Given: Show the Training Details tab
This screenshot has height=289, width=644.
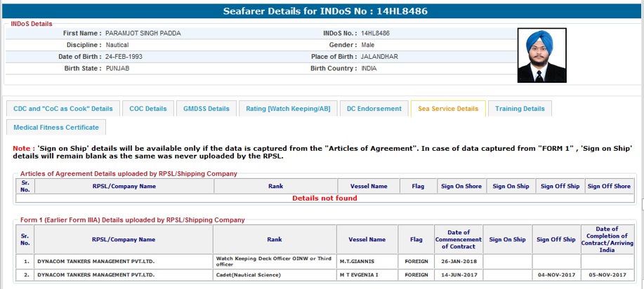Looking at the screenshot, I should click(x=520, y=109).
